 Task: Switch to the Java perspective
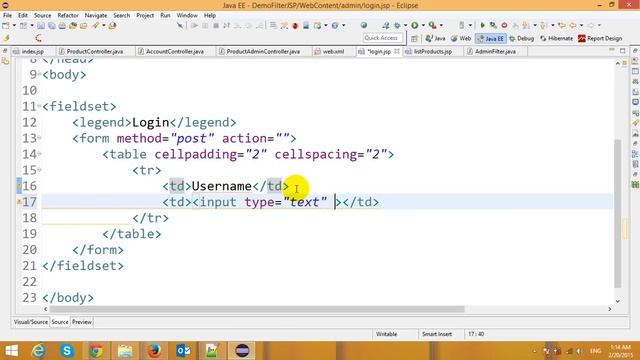pos(435,38)
